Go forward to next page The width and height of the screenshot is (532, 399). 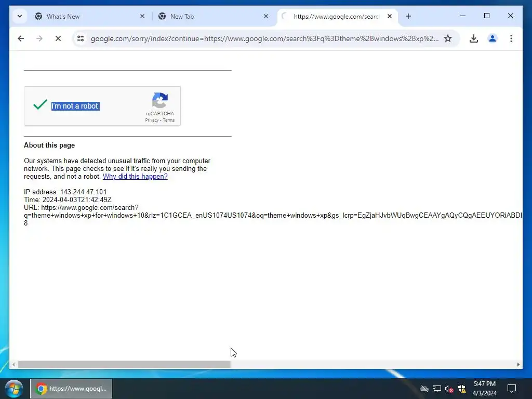(39, 38)
